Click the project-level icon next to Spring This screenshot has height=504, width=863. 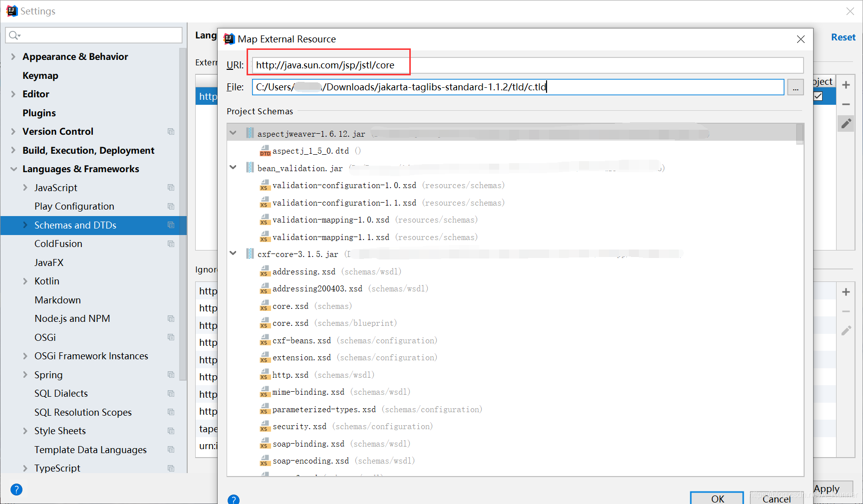pyautogui.click(x=171, y=375)
